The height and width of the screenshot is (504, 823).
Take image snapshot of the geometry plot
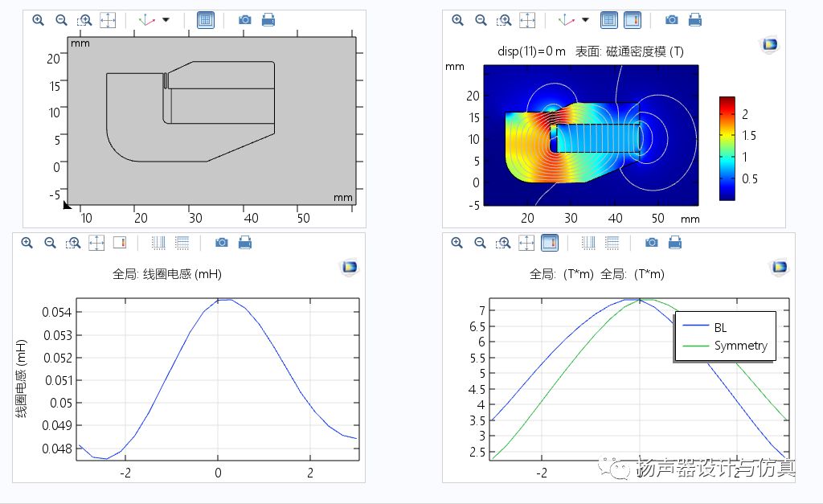[x=245, y=20]
